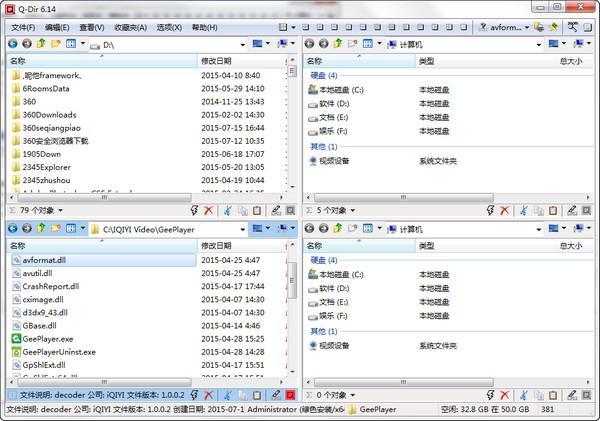600x421 pixels.
Task: Select the CrashReport.dll file
Action: [51, 286]
